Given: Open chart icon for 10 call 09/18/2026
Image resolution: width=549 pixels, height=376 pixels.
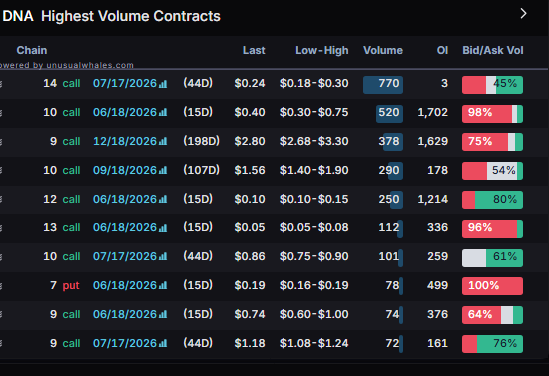Looking at the screenshot, I should pyautogui.click(x=163, y=171).
